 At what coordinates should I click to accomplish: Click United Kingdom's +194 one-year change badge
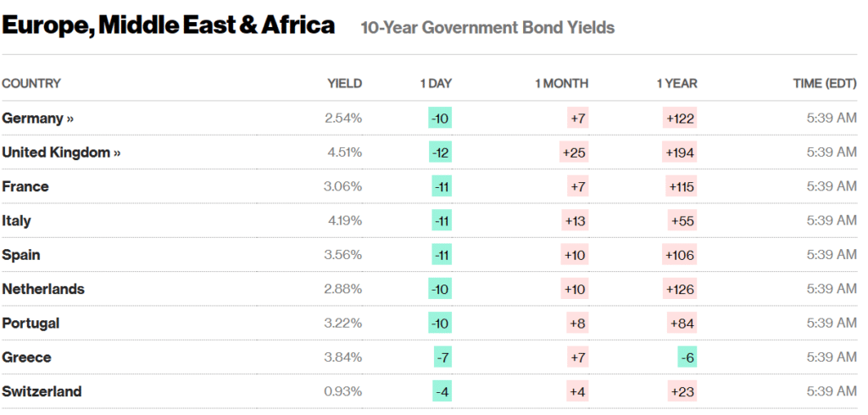[x=680, y=152]
